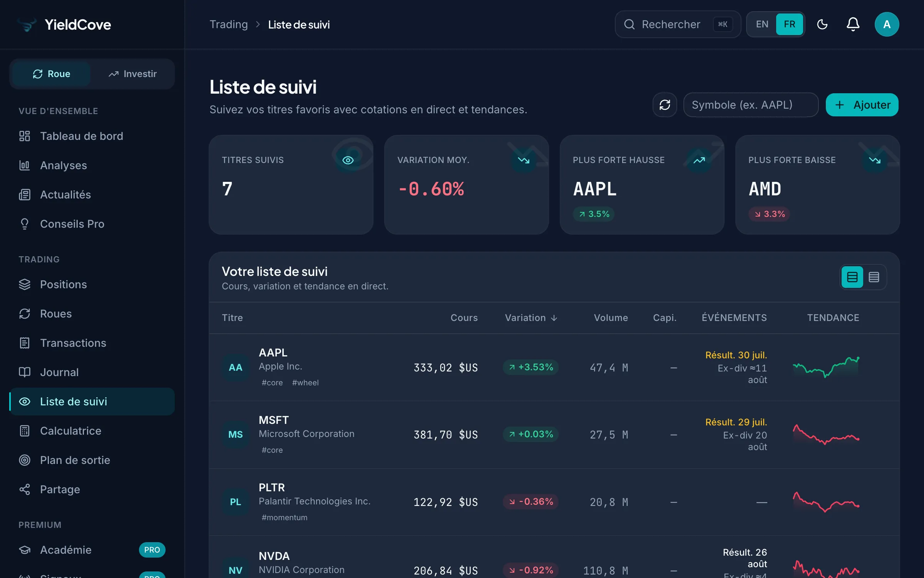Switch to comfortable table view

tap(852, 277)
